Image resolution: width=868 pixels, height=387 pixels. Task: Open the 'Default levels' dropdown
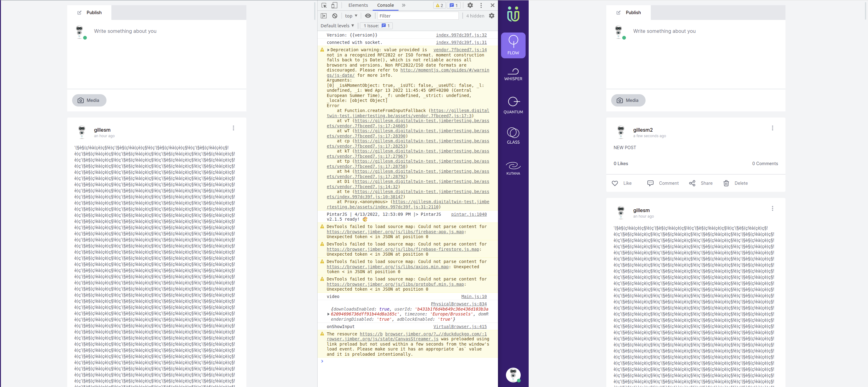[x=337, y=25]
